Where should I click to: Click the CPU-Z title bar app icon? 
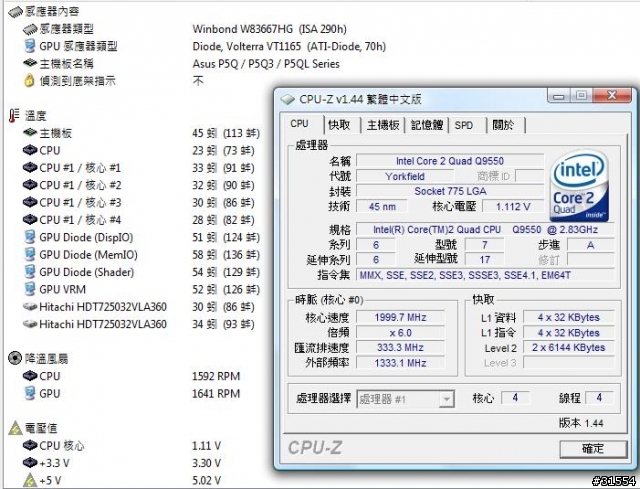click(287, 99)
